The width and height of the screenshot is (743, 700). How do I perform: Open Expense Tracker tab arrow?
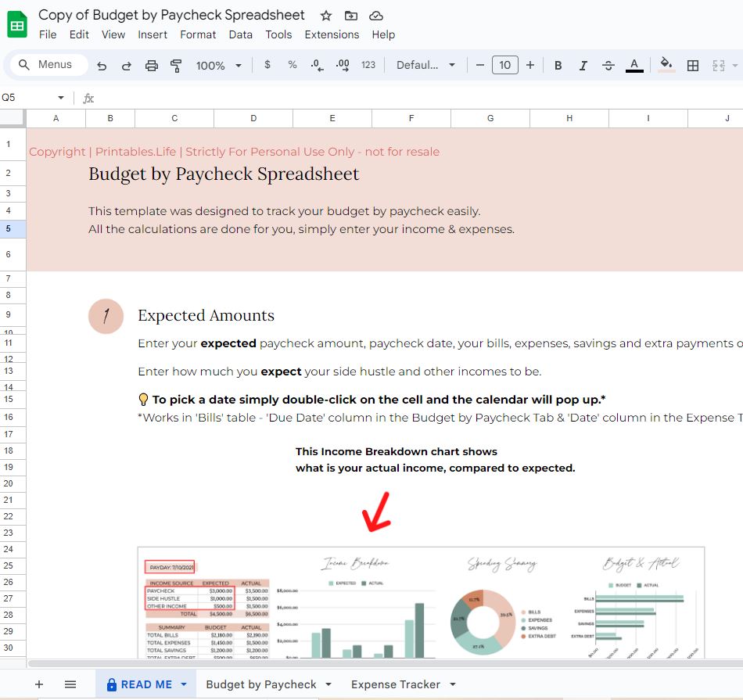[x=453, y=684]
